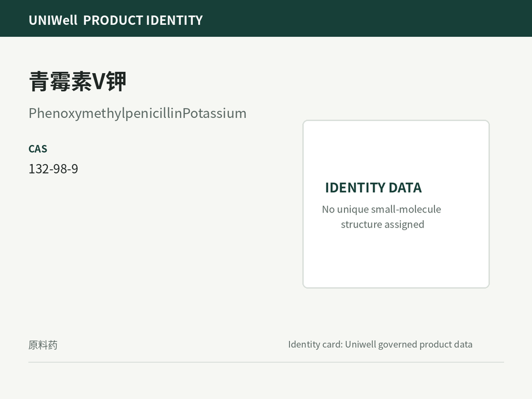Click the dark green header bar
532x399 pixels.
tap(266, 18)
